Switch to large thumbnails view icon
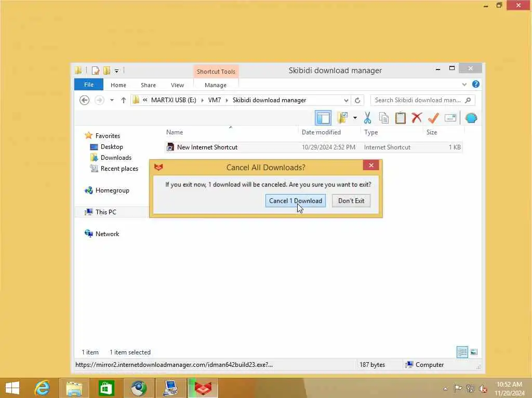The height and width of the screenshot is (398, 532). pyautogui.click(x=474, y=352)
